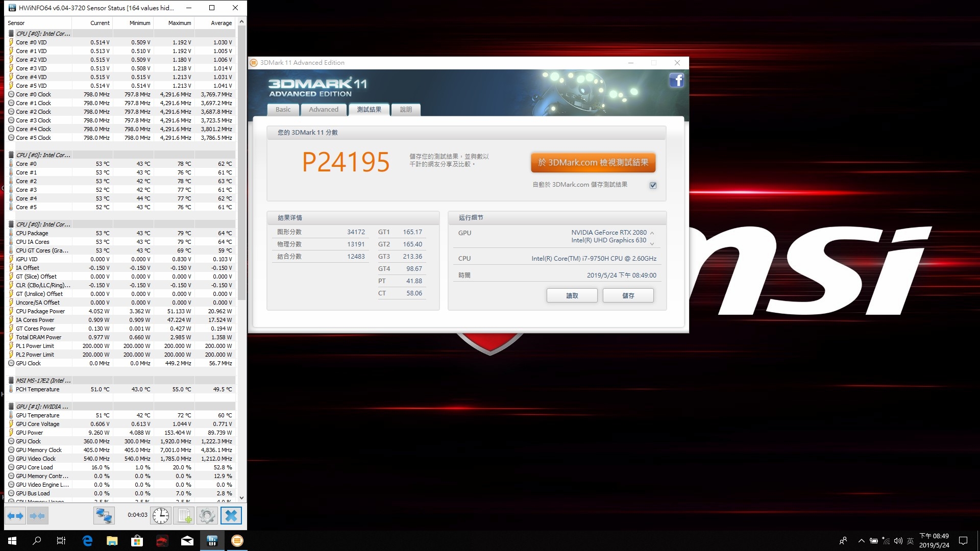Click the battery icon in system tray
Viewport: 980px width, 551px height.
click(874, 541)
